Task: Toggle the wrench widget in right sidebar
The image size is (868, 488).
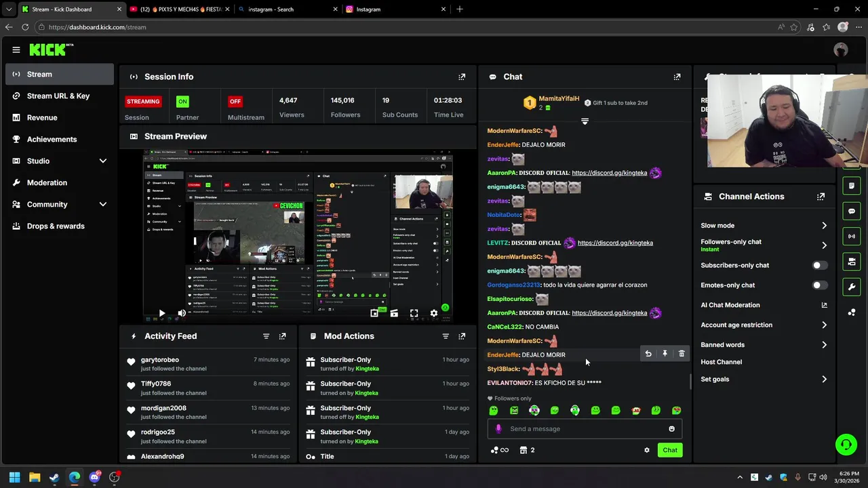Action: (852, 287)
